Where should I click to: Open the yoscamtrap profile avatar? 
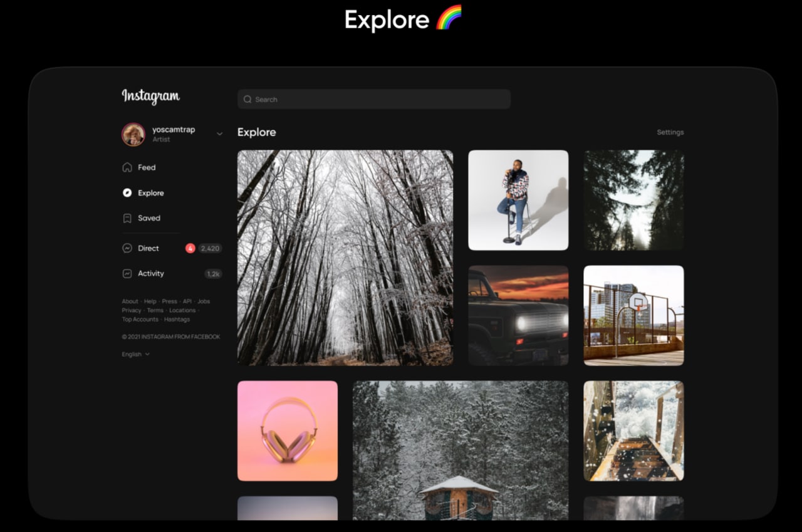click(x=133, y=134)
